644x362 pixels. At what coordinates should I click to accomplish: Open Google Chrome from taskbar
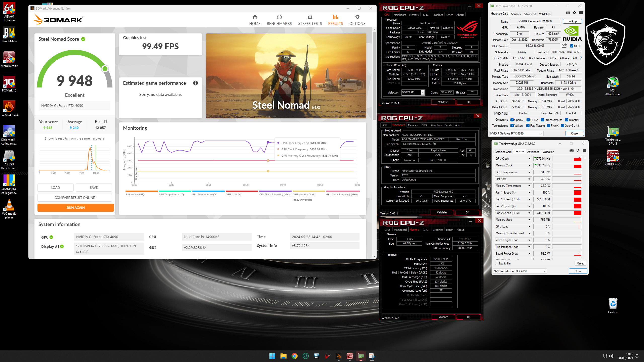(294, 356)
